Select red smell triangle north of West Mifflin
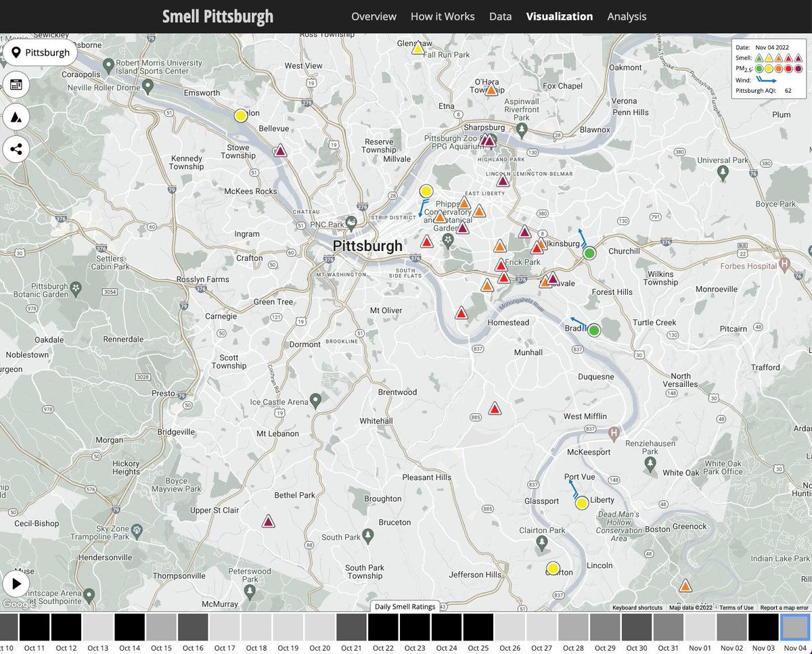The width and height of the screenshot is (812, 654). pyautogui.click(x=495, y=408)
